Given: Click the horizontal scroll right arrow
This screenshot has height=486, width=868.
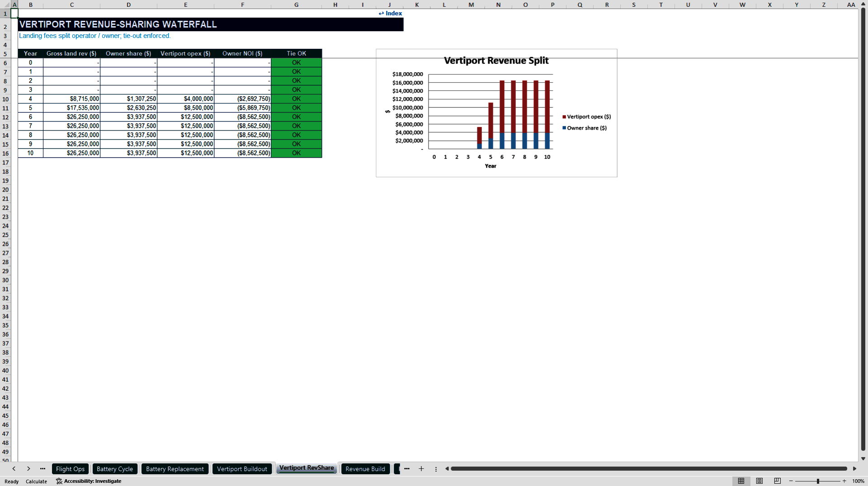Looking at the screenshot, I should point(854,469).
